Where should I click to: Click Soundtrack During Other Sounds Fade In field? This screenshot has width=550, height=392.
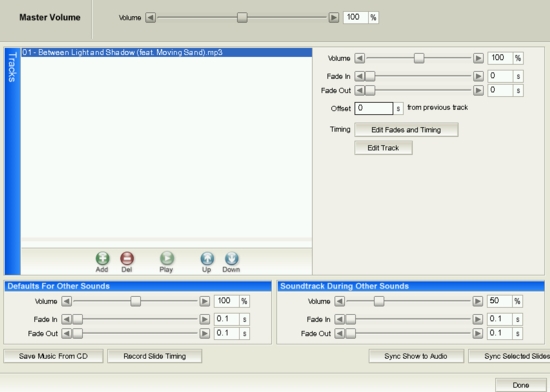pos(500,319)
